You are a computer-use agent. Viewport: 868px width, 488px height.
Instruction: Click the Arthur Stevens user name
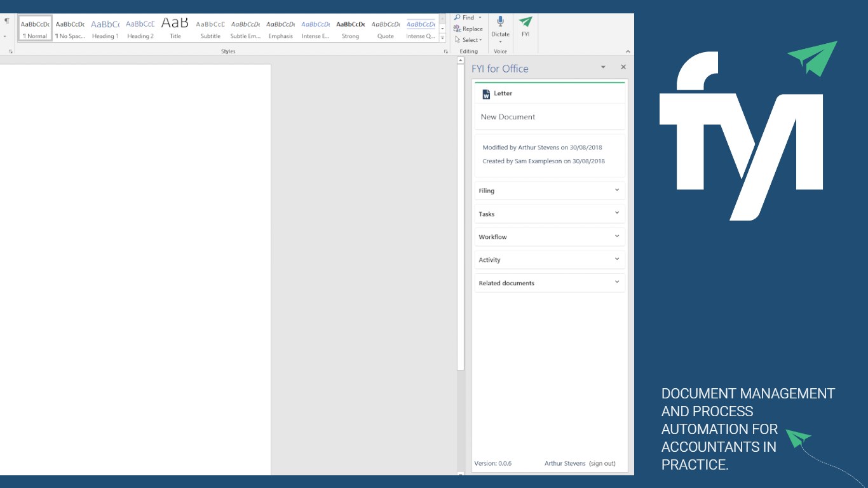click(x=565, y=464)
